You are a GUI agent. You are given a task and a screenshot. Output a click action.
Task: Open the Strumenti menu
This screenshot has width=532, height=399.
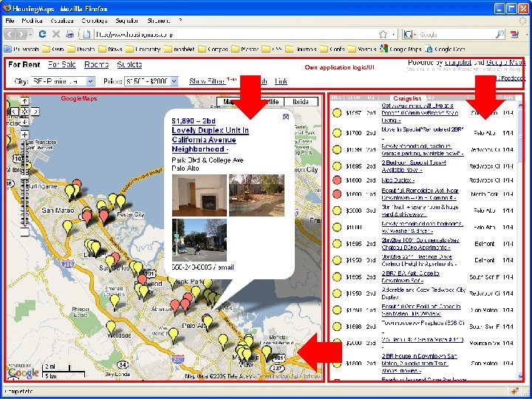click(x=158, y=21)
